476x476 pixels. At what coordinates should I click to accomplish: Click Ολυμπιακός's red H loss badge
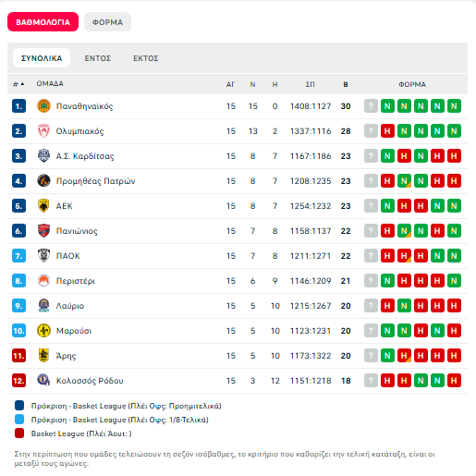387,131
